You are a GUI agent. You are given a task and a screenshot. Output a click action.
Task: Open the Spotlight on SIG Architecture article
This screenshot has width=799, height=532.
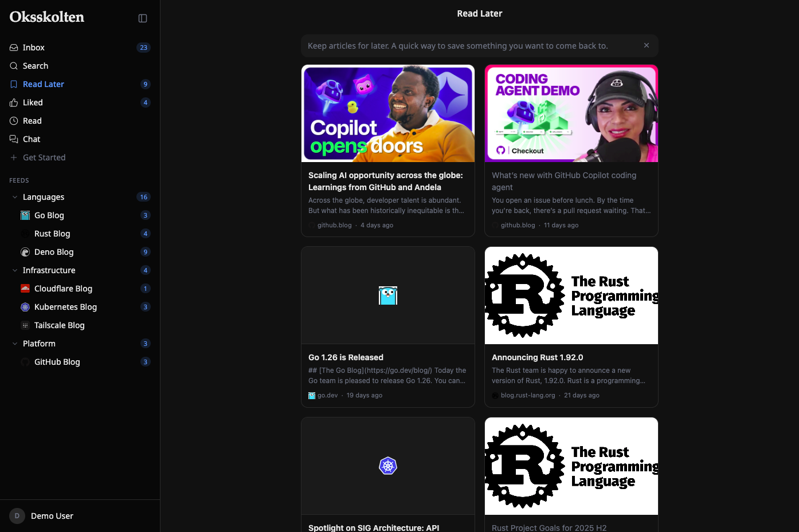pyautogui.click(x=388, y=475)
